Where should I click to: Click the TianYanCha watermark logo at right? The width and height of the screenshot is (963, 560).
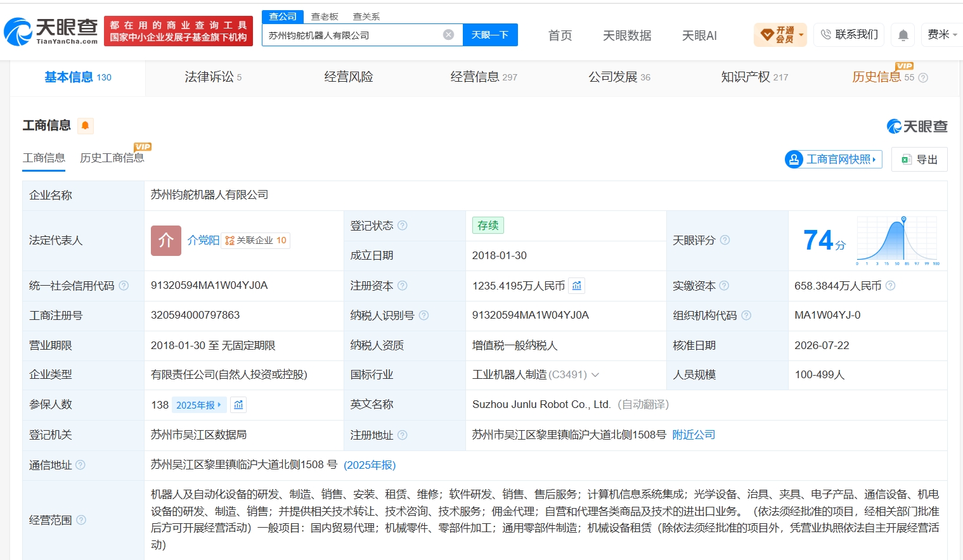click(x=917, y=126)
